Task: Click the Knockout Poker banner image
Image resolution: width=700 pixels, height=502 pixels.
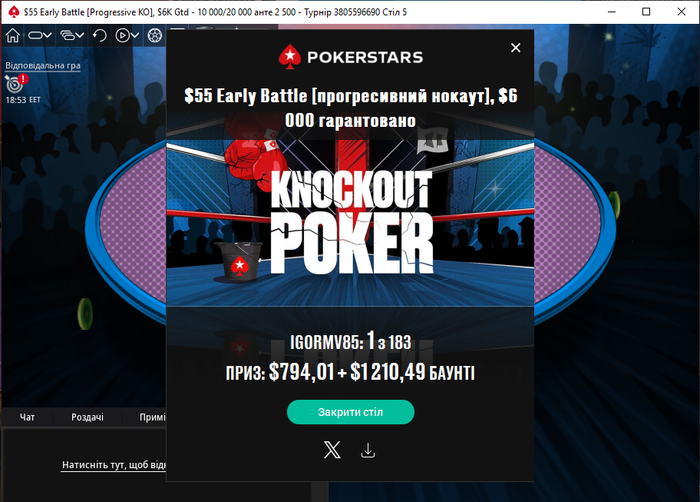Action: coord(350,222)
